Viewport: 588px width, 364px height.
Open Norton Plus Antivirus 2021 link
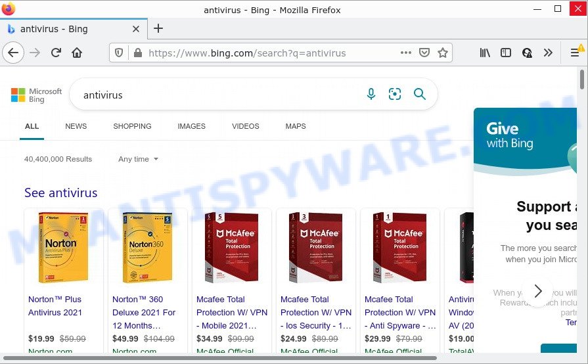(55, 306)
